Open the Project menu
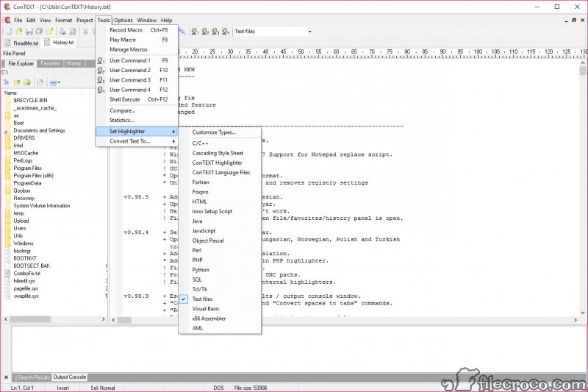Viewport: 588px width, 392px height. click(85, 21)
